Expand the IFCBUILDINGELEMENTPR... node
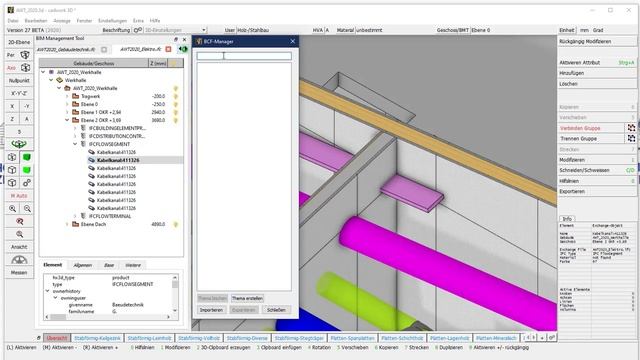The width and height of the screenshot is (640, 360). [75, 128]
